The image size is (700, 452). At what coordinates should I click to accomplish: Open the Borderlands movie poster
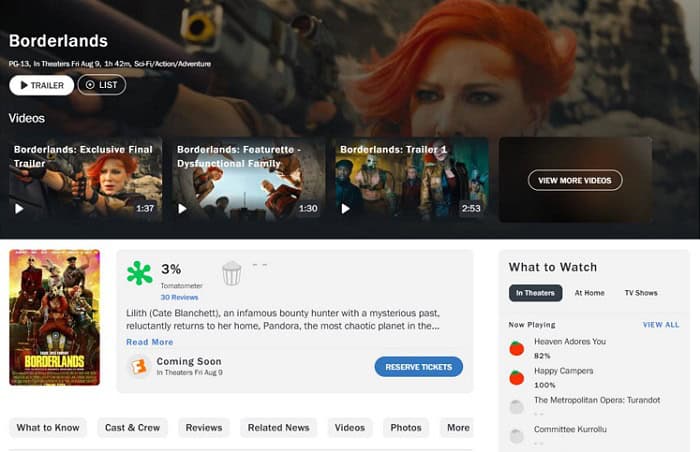(54, 317)
